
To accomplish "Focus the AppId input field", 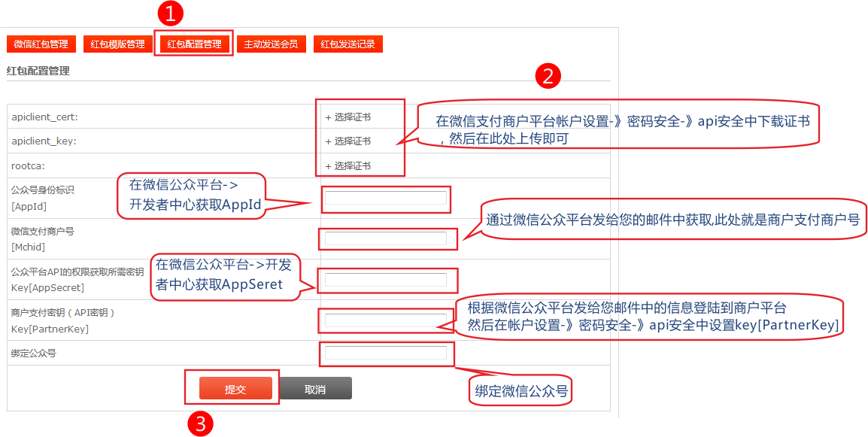I will (x=385, y=198).
